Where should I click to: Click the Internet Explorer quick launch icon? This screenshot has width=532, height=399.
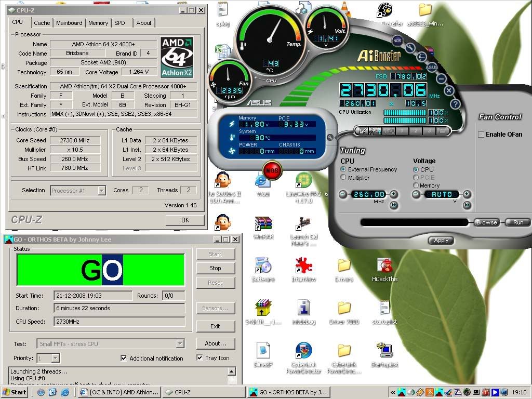(x=64, y=392)
